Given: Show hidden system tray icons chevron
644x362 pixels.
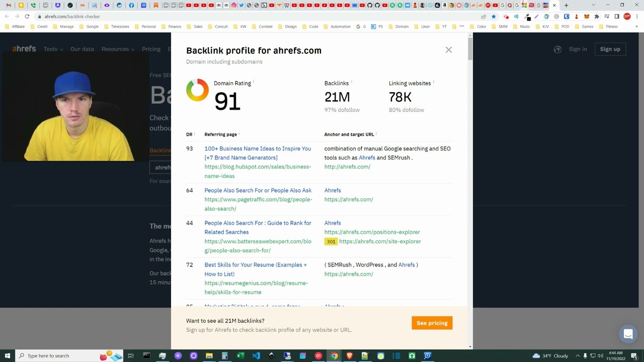Looking at the screenshot, I should coord(578,355).
